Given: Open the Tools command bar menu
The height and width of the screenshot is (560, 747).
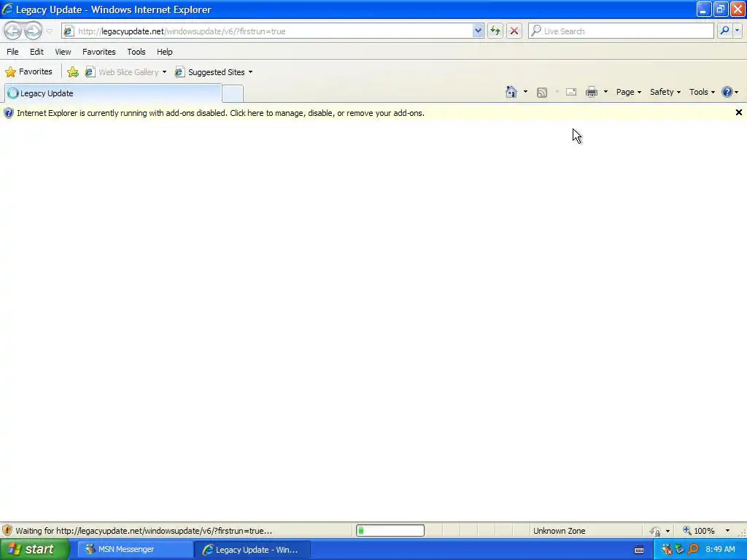Looking at the screenshot, I should [x=702, y=92].
